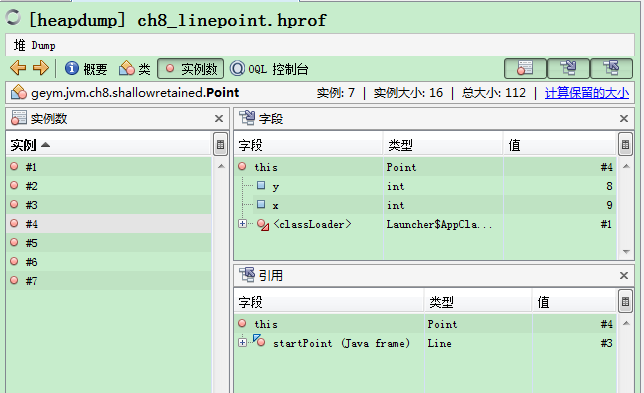Select instance #2

pos(109,186)
